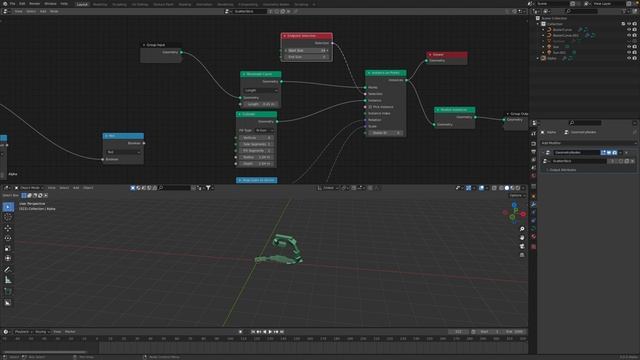The image size is (640, 360).
Task: Click the red X axis on navigation gizmo
Action: pos(523,214)
